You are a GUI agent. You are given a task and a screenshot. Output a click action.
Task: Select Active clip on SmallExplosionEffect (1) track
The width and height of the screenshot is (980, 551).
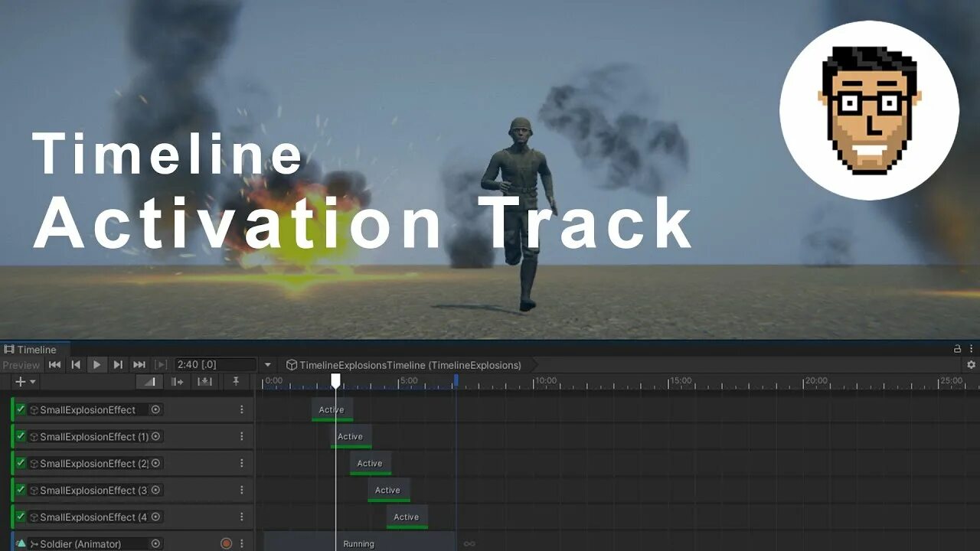click(351, 436)
